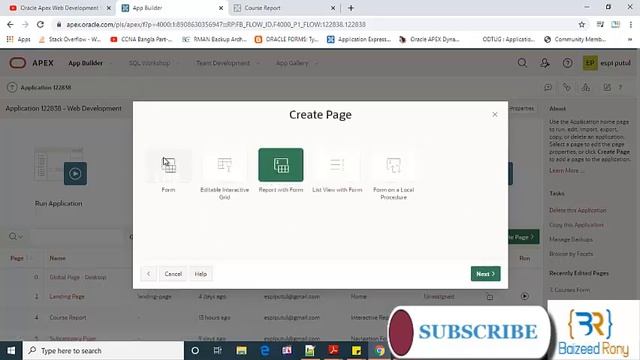Run Application using the play icon

(x=75, y=173)
